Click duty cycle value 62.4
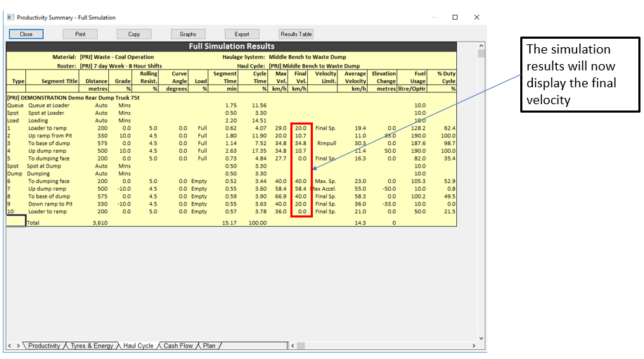Screen dimensions: 644x359 [450, 128]
